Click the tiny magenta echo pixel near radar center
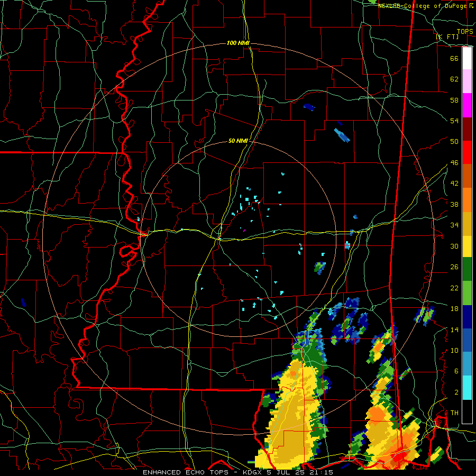This screenshot has height=476, width=476. point(244,231)
